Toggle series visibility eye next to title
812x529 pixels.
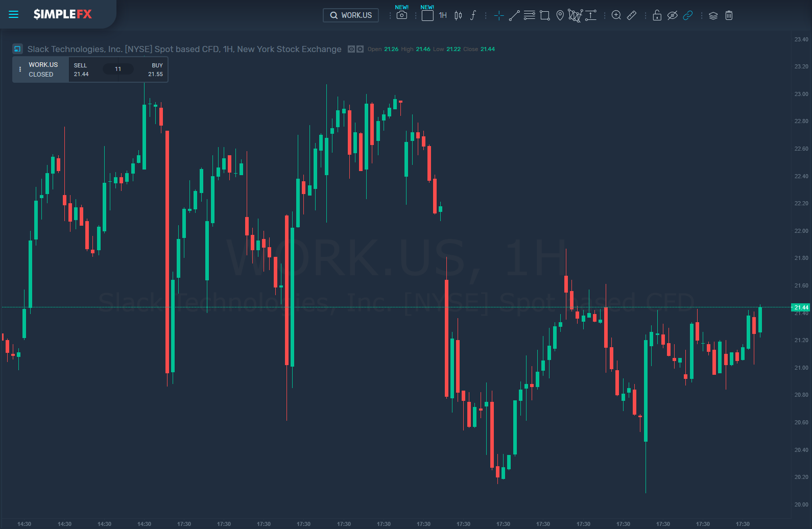[x=351, y=49]
